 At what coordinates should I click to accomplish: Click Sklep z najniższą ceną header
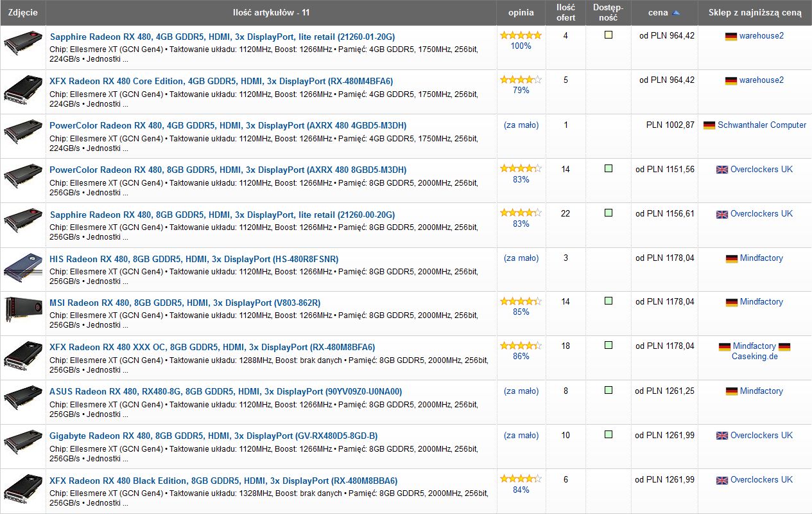755,13
